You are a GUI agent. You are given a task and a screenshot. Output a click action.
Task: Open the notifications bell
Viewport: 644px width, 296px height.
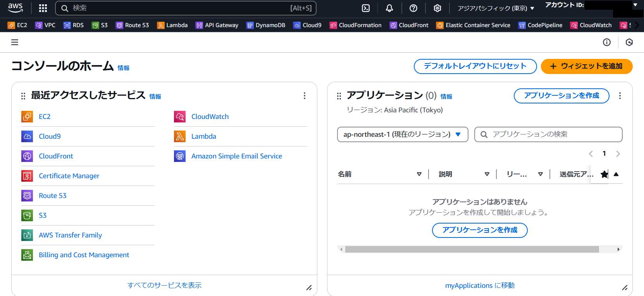tap(389, 8)
